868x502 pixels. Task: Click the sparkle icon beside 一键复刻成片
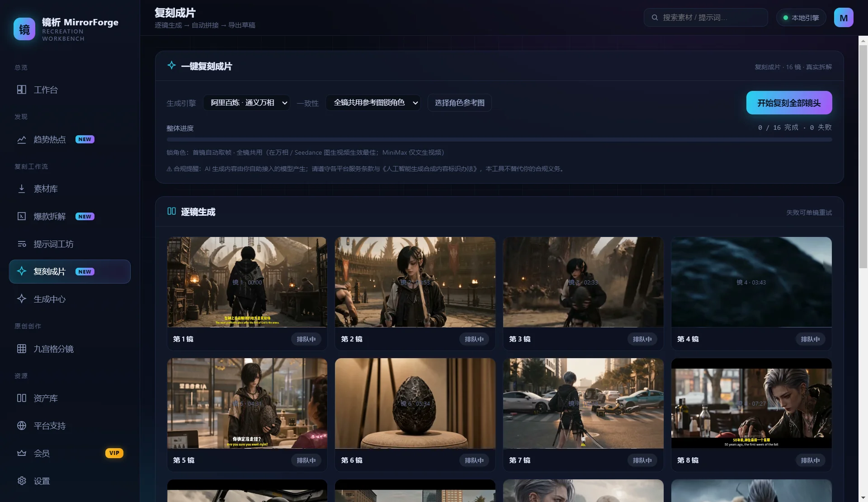click(171, 66)
